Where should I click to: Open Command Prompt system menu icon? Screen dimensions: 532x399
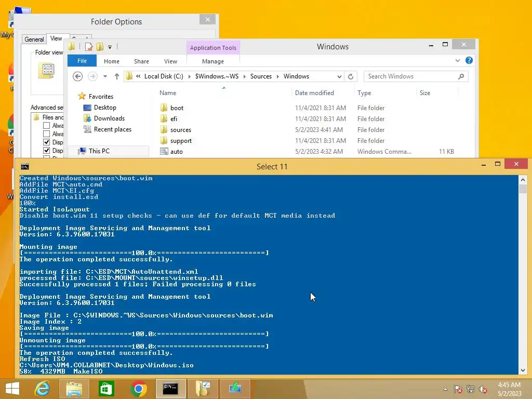coord(25,167)
